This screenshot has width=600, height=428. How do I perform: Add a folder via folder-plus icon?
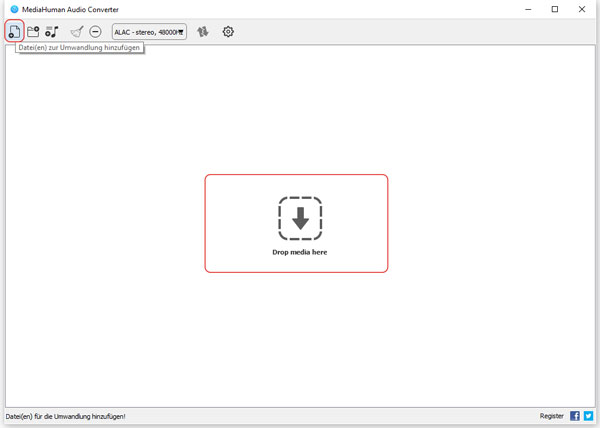click(x=33, y=31)
